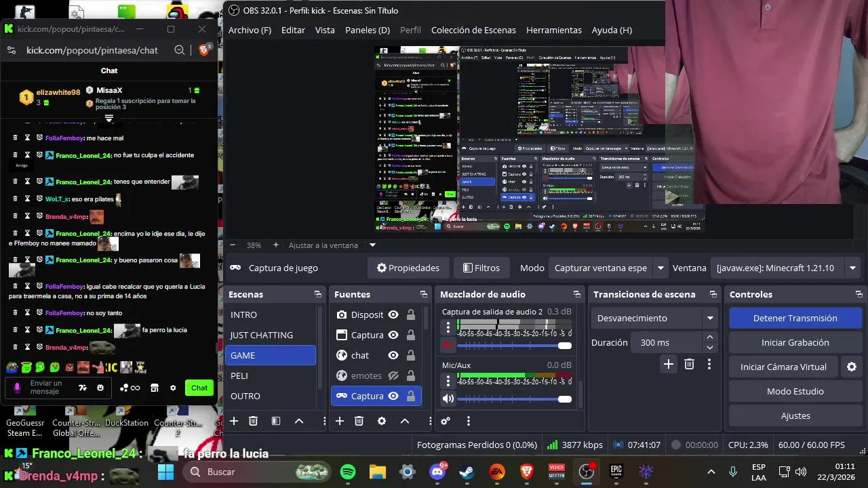Undock the Escenas panel

click(317, 294)
